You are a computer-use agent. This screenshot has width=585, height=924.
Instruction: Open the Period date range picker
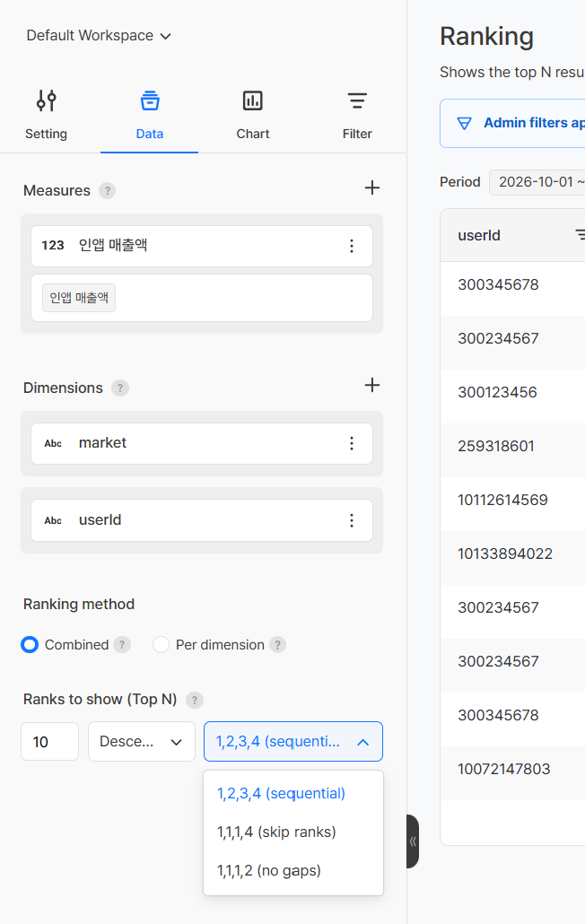coord(537,182)
